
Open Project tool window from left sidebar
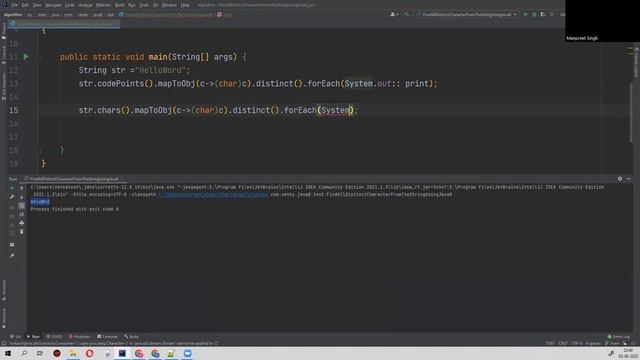point(4,31)
